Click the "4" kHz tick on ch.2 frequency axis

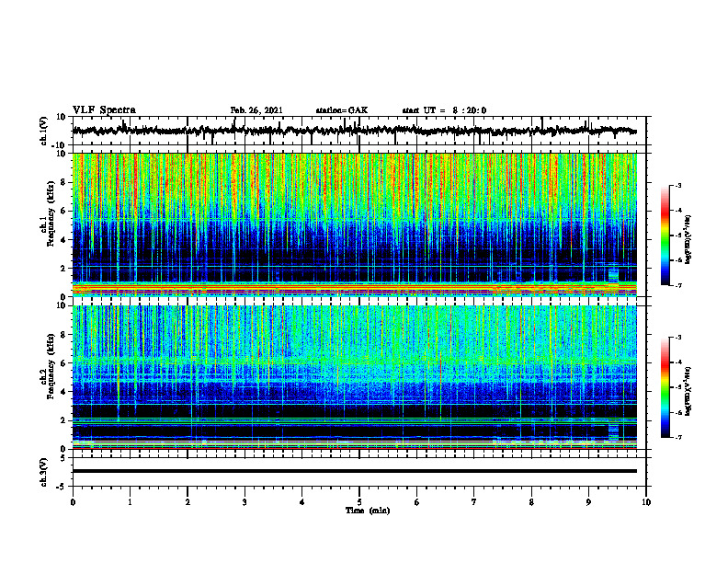(63, 392)
